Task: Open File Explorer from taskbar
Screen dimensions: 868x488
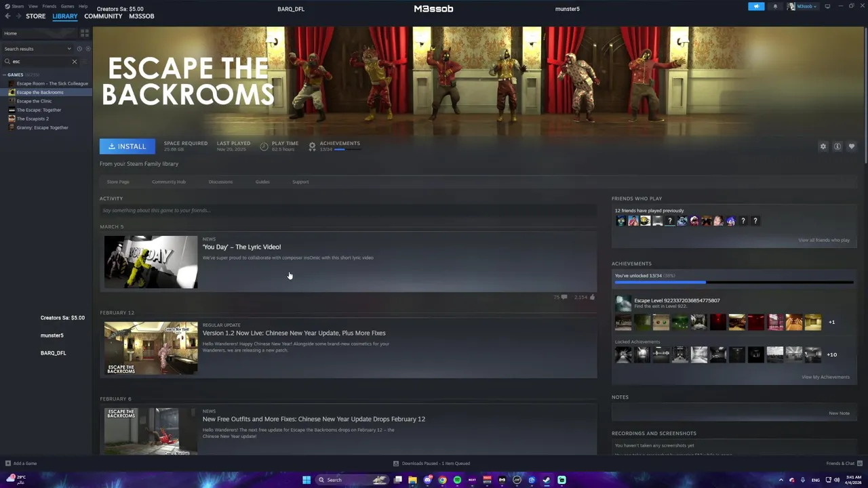Action: pyautogui.click(x=412, y=480)
